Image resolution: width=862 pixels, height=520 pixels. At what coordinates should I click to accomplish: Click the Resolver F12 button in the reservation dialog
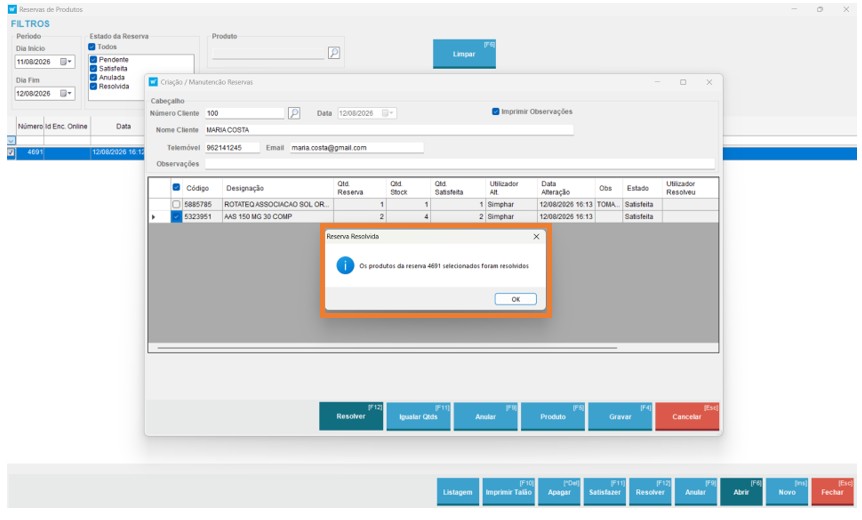point(351,416)
